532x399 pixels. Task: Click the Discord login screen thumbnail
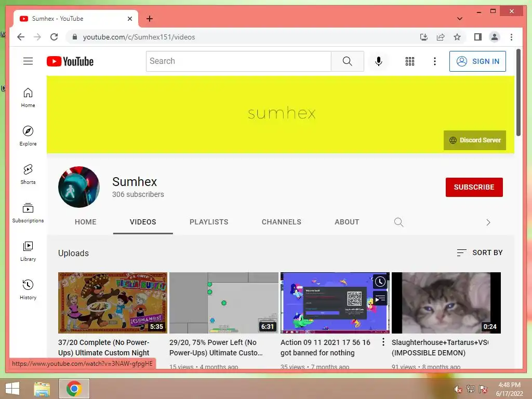(335, 303)
